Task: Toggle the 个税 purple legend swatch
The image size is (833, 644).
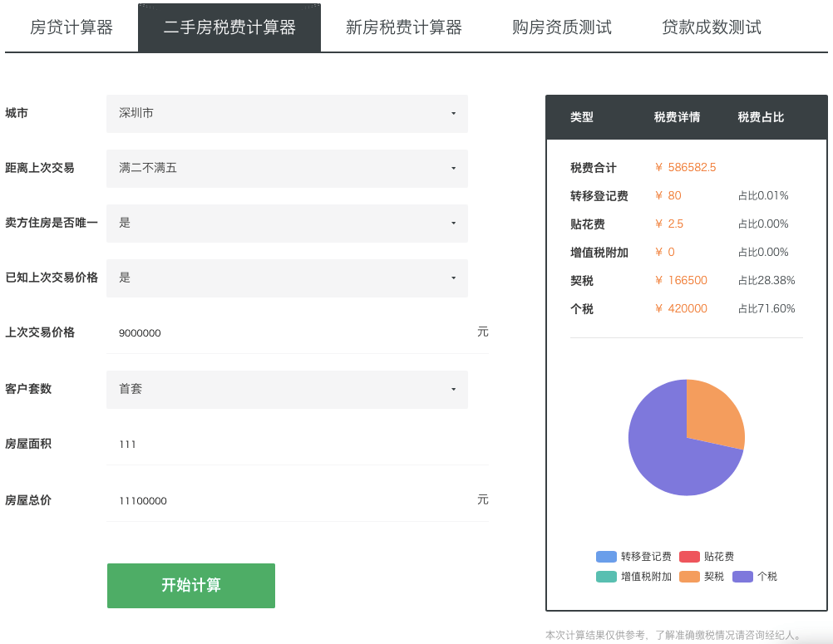Action: point(742,577)
